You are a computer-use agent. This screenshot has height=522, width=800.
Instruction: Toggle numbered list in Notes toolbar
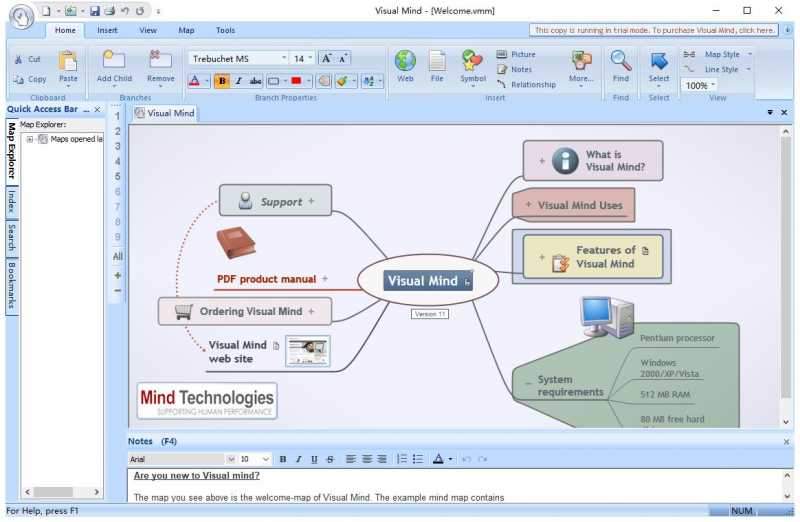point(402,459)
